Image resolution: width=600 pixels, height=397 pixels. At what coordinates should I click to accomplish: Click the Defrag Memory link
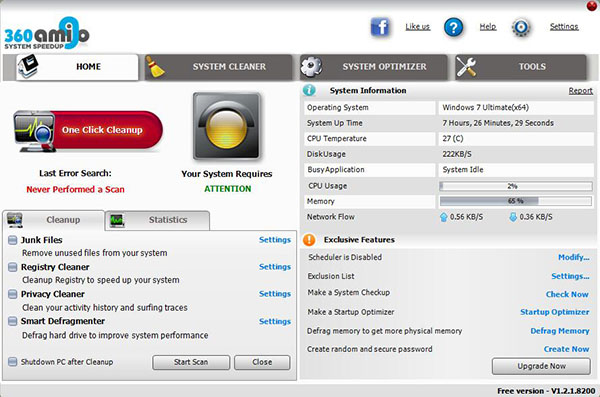(559, 331)
